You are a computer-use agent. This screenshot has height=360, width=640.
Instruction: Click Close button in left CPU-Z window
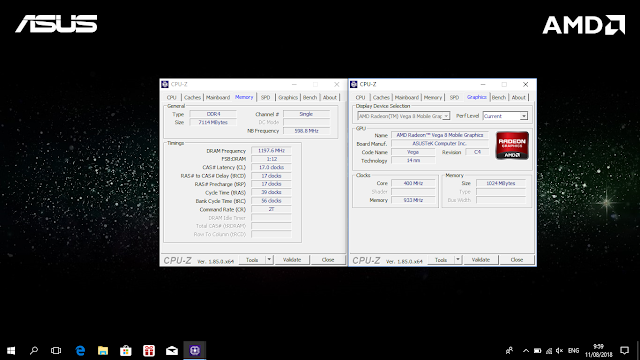pyautogui.click(x=328, y=260)
